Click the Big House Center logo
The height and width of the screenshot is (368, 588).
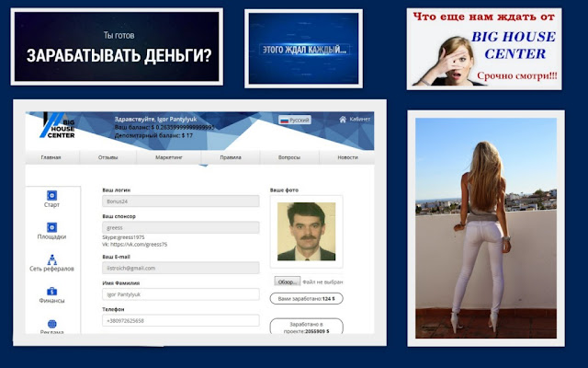(58, 125)
